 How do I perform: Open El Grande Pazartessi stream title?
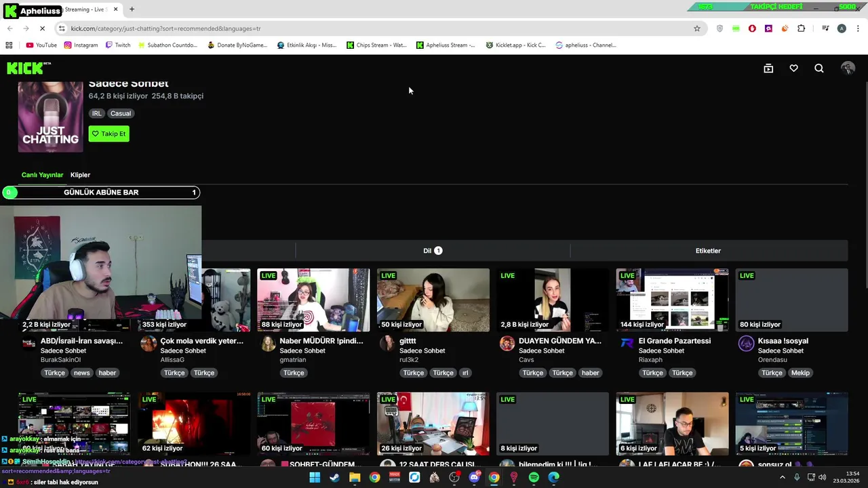tap(674, 341)
